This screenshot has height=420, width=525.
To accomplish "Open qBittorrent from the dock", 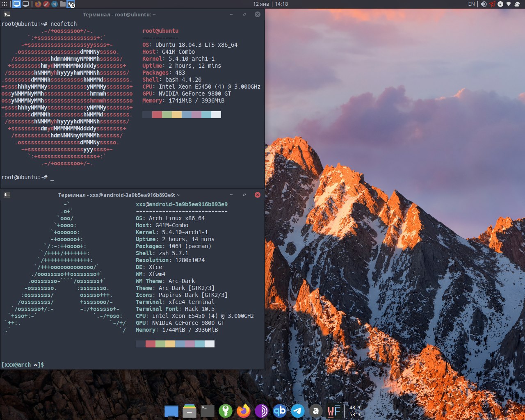I will coord(280,411).
